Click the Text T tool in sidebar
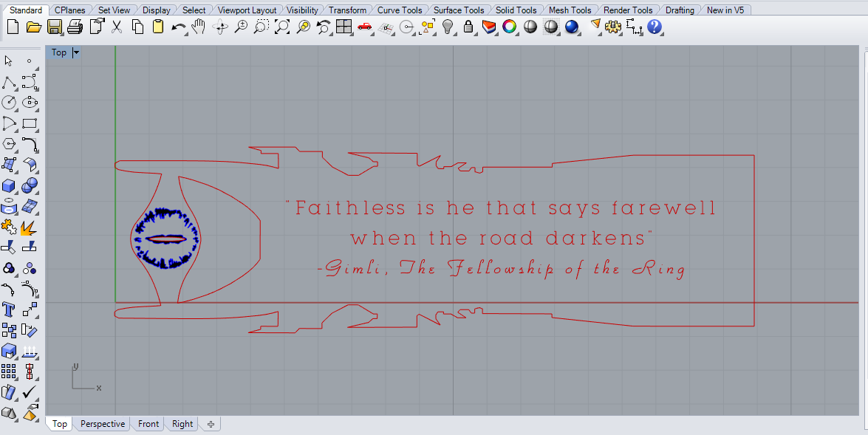The image size is (868, 435). [x=9, y=309]
